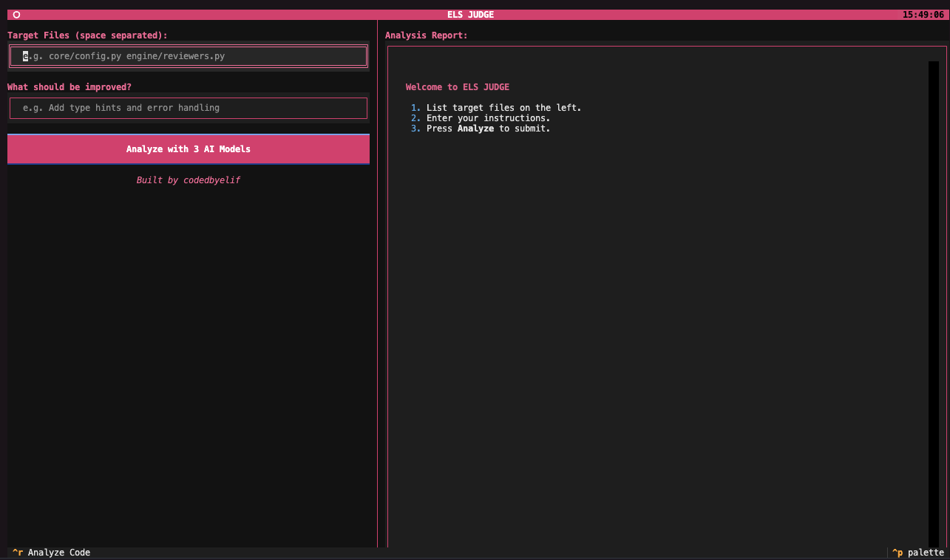Image resolution: width=950 pixels, height=560 pixels.
Task: Open the ^p palette footer shortcut
Action: tap(917, 553)
